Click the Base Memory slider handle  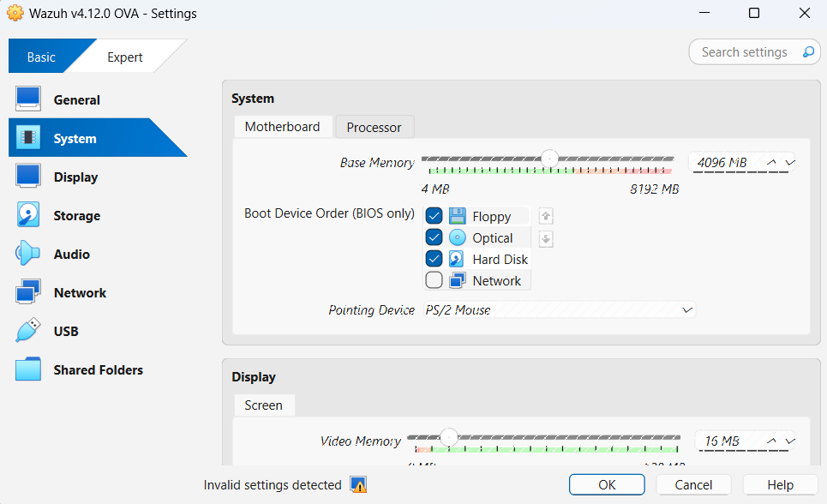point(549,159)
